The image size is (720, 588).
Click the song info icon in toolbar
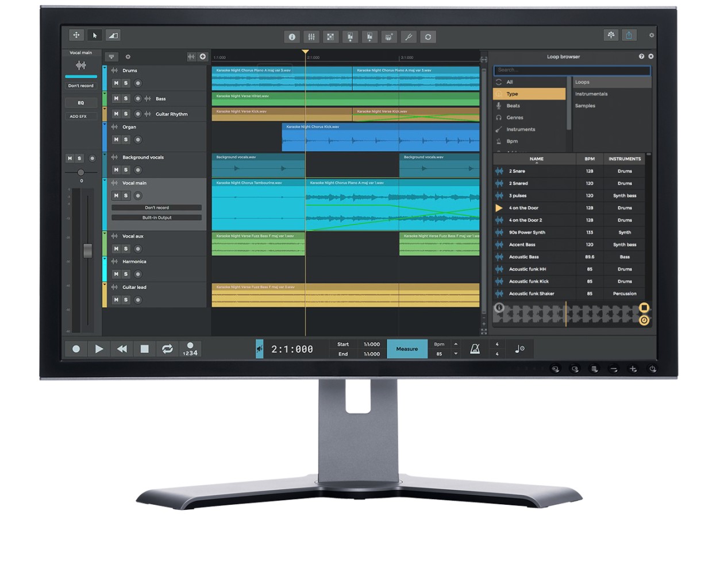point(292,37)
